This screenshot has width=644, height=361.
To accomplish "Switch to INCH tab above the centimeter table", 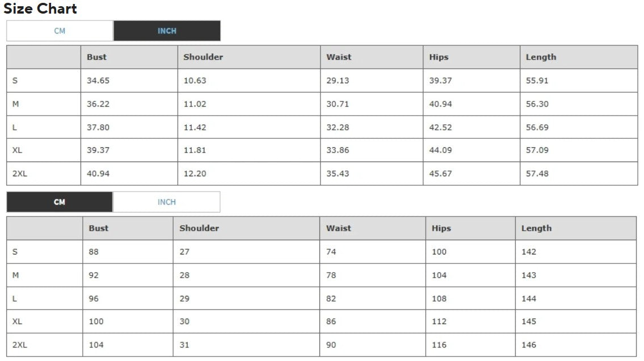I will click(166, 202).
